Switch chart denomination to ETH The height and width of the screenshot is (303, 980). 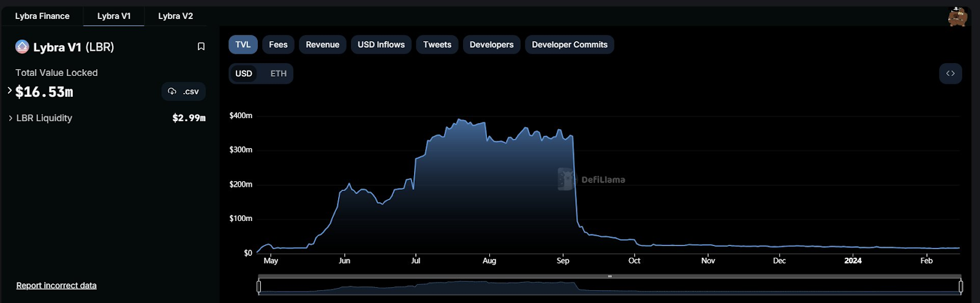279,73
